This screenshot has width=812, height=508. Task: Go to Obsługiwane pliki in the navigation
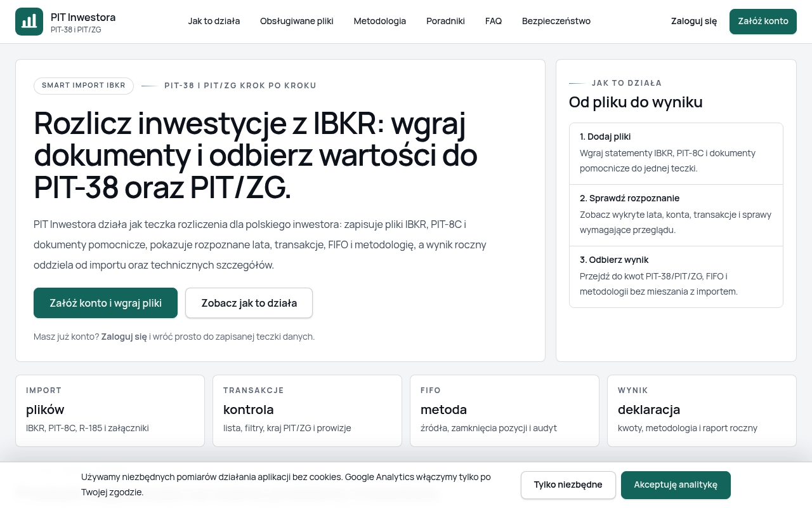297,21
